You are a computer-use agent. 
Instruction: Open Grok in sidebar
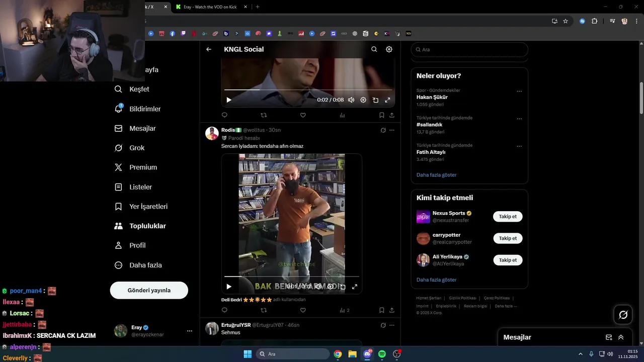point(130,148)
